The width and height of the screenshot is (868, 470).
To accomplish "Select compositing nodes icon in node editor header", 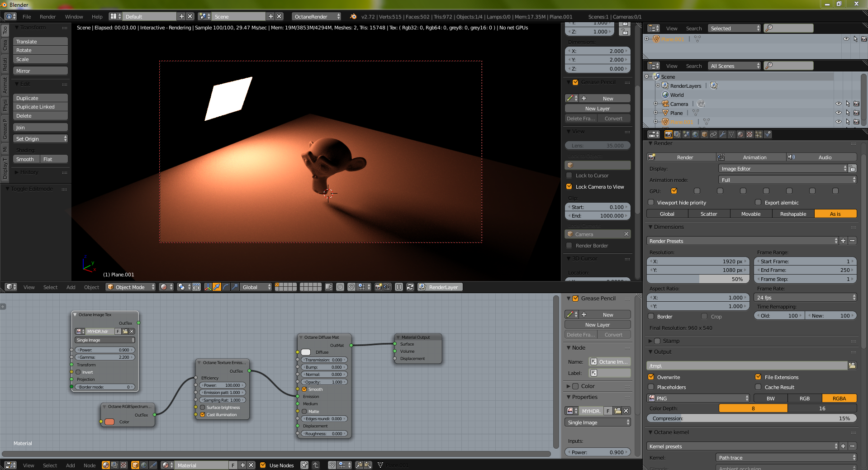I will point(114,465).
